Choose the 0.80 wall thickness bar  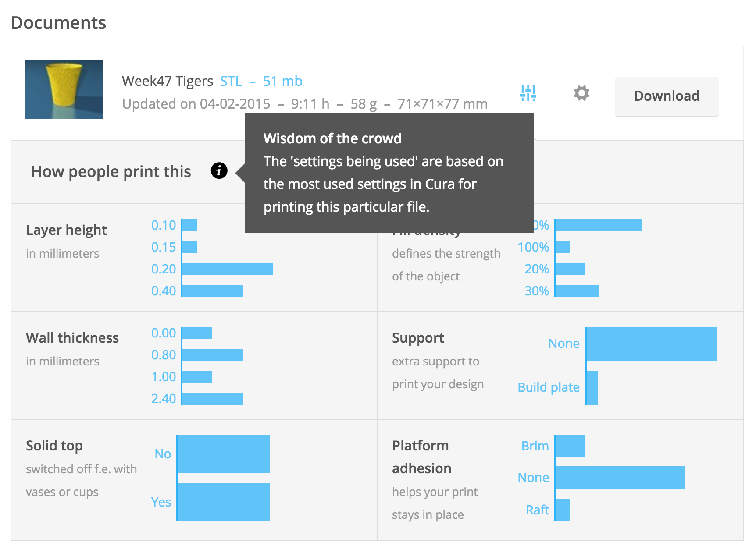click(212, 355)
